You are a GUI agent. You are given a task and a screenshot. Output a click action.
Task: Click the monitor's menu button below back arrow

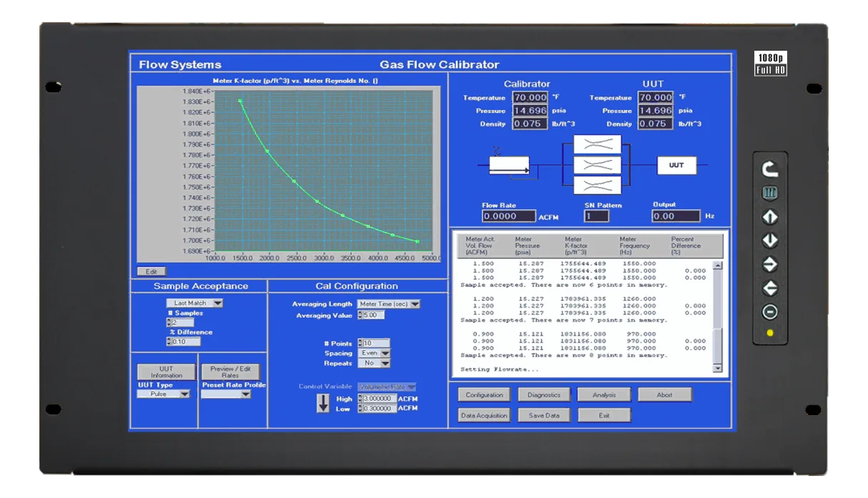(x=770, y=193)
